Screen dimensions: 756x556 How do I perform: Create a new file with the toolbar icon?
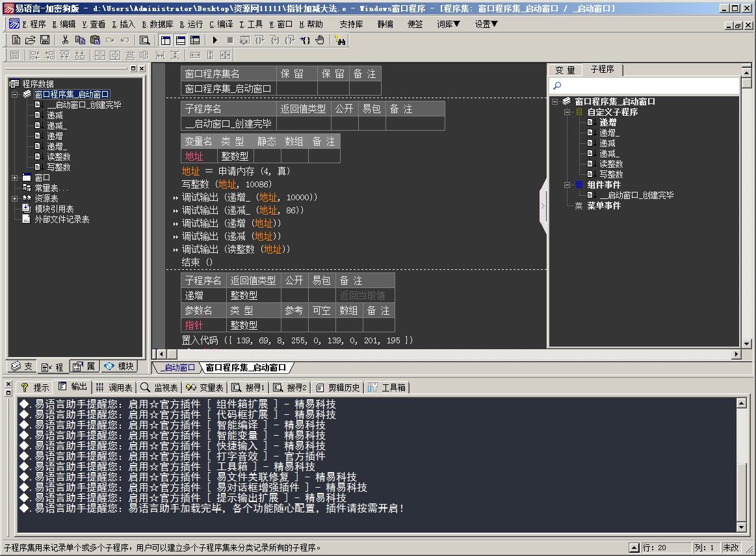[x=16, y=40]
